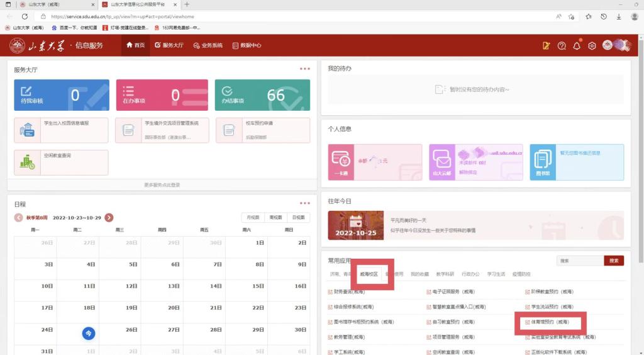Open the notifications bell icon
Viewport: 644px width, 355px height.
[x=577, y=45]
